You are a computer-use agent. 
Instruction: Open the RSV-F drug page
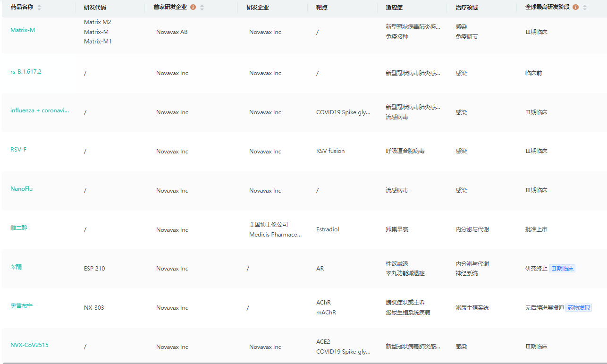[18, 150]
